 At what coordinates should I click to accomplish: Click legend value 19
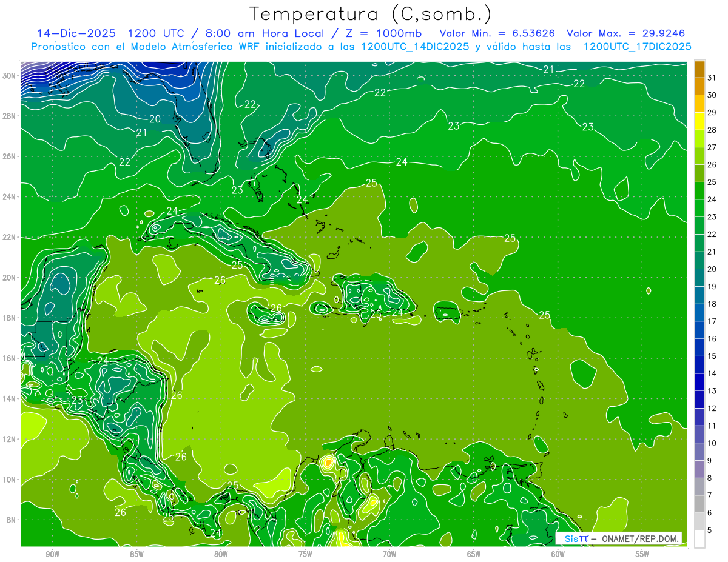712,287
